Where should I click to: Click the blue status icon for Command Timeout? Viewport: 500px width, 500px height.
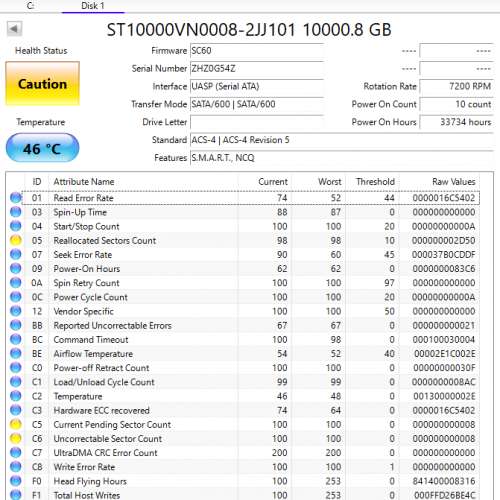tap(16, 339)
